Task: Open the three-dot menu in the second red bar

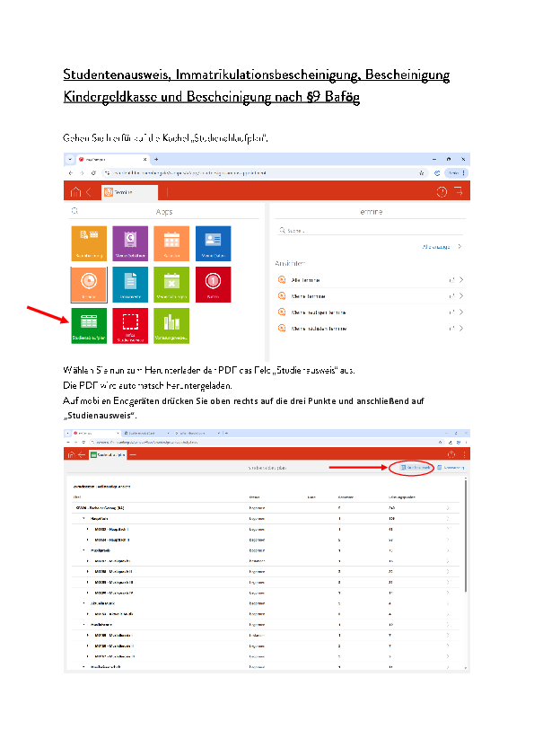Action: (464, 454)
